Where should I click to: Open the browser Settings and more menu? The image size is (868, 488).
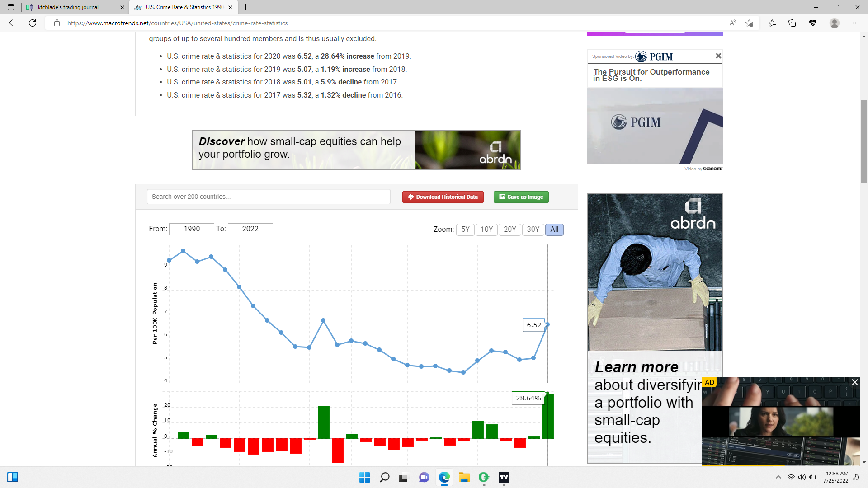[x=855, y=23]
